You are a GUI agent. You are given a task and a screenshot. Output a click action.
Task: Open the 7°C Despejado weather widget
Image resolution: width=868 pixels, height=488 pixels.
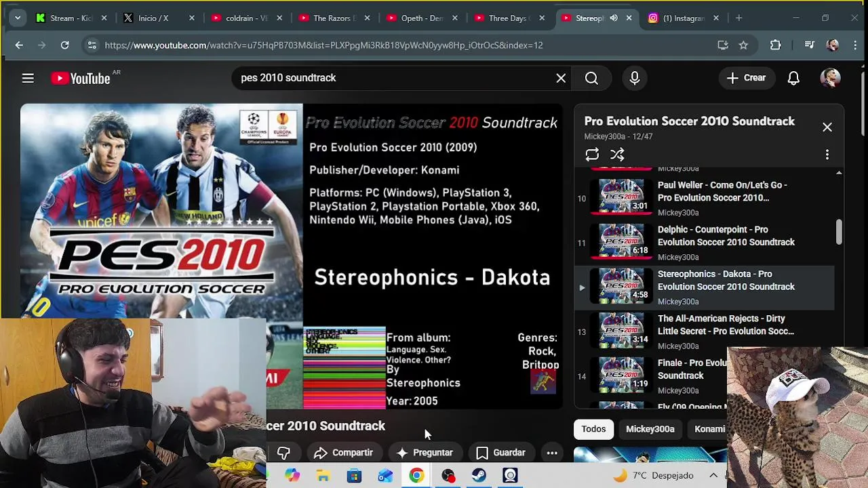pos(652,476)
